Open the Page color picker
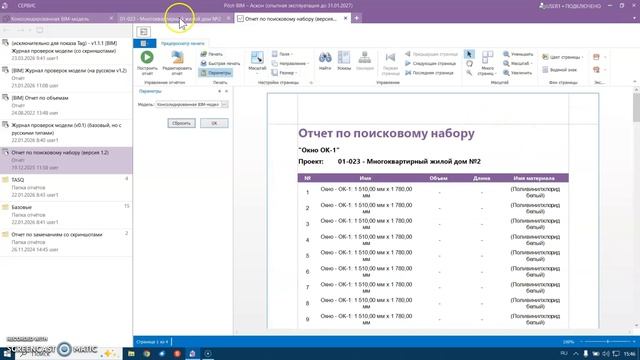This screenshot has height=360, width=640. click(x=563, y=57)
